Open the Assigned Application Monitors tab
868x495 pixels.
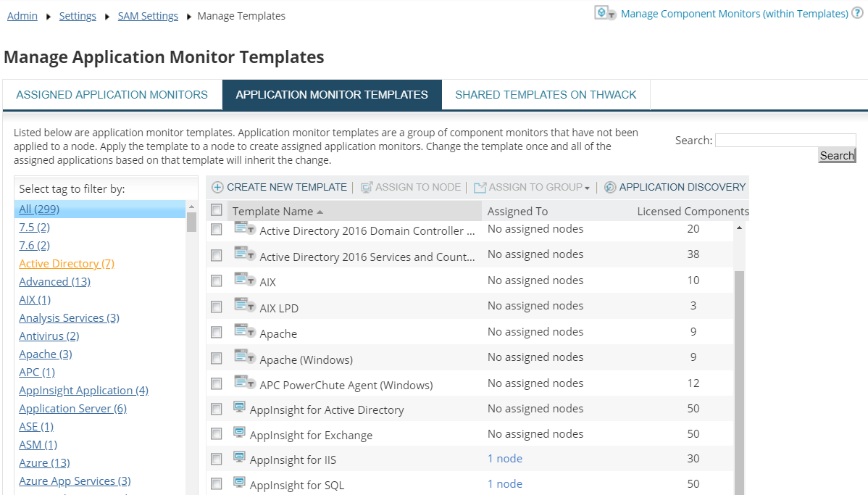112,94
